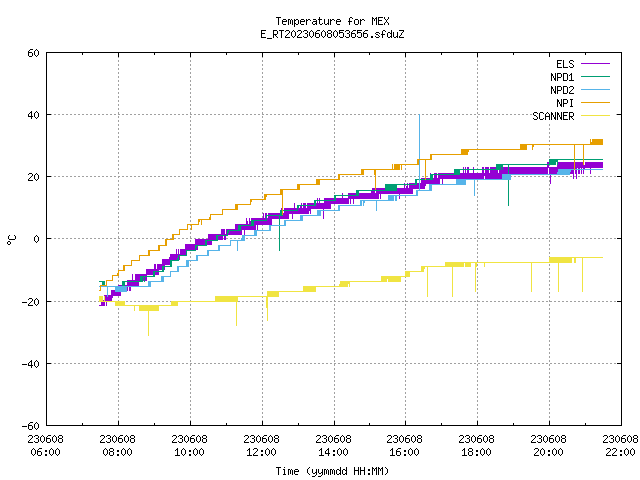Select the NPD1 legend label

tap(562, 77)
